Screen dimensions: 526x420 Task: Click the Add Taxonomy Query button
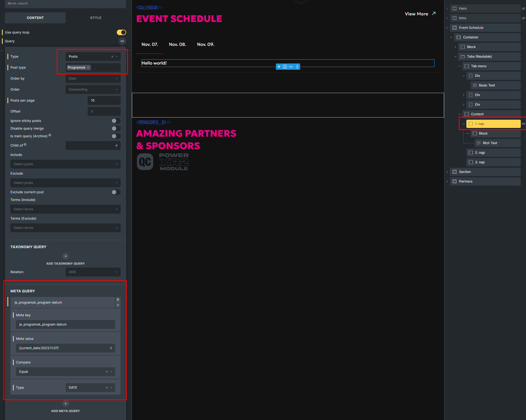(65, 256)
